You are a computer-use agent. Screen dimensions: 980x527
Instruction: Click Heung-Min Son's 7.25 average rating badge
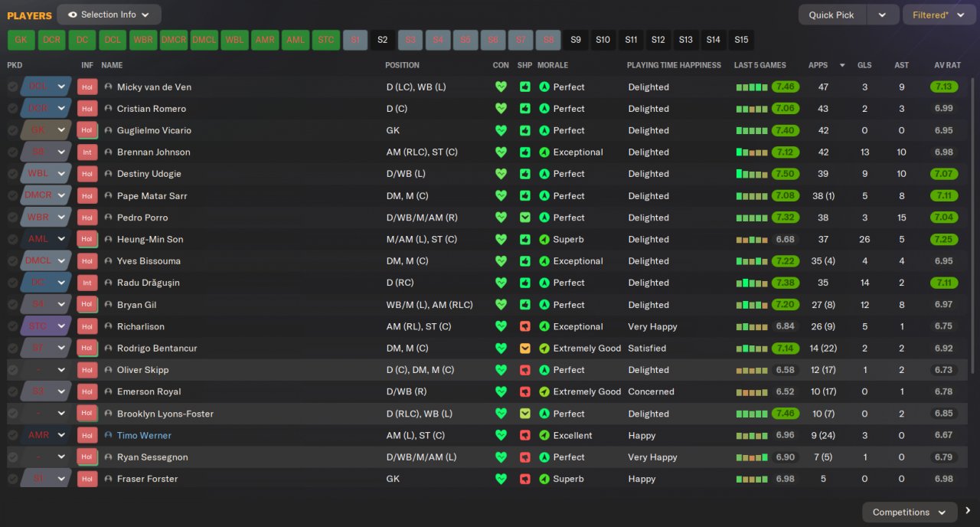point(944,239)
